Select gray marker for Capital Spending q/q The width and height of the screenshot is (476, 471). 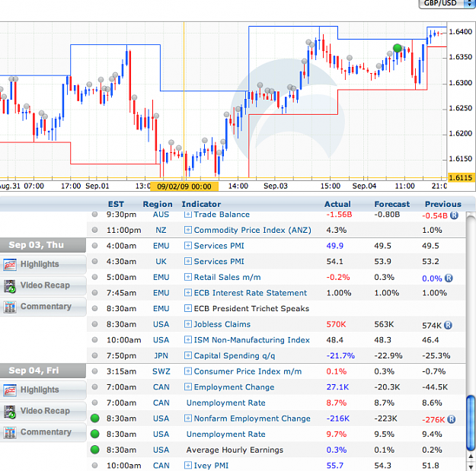(x=94, y=355)
